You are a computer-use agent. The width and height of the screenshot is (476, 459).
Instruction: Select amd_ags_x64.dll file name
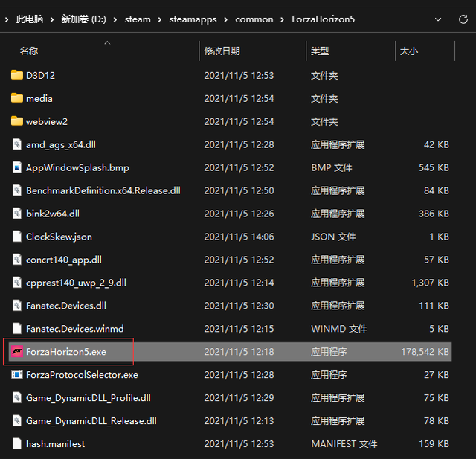point(61,145)
